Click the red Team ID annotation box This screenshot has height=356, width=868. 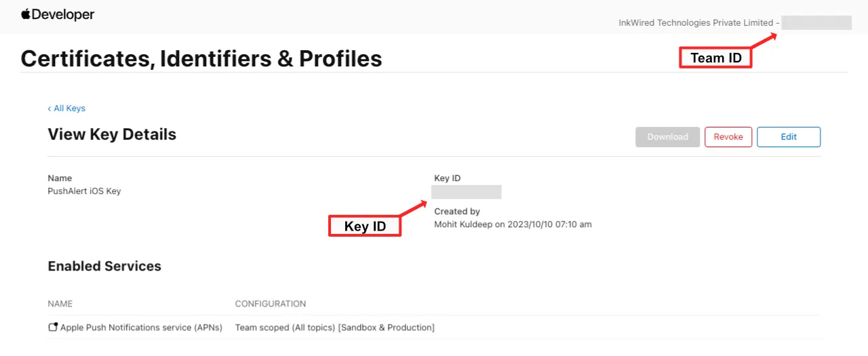715,58
